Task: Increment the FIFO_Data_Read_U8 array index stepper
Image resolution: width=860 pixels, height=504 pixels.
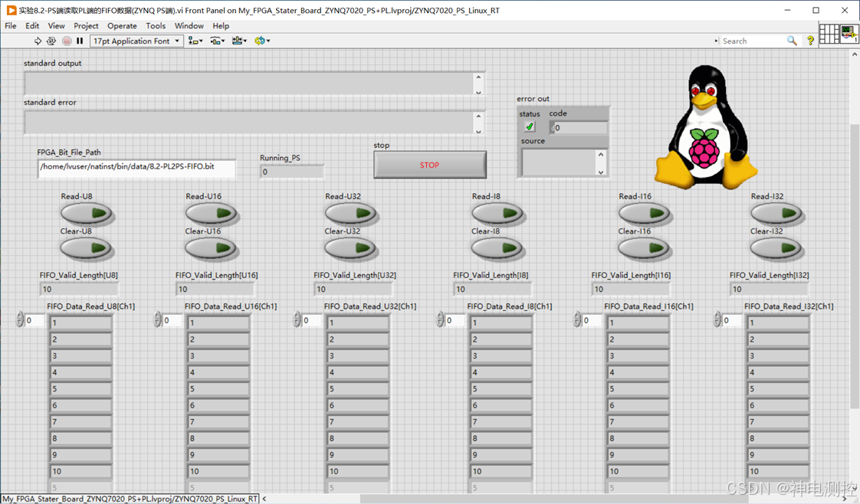Action: tap(20, 316)
